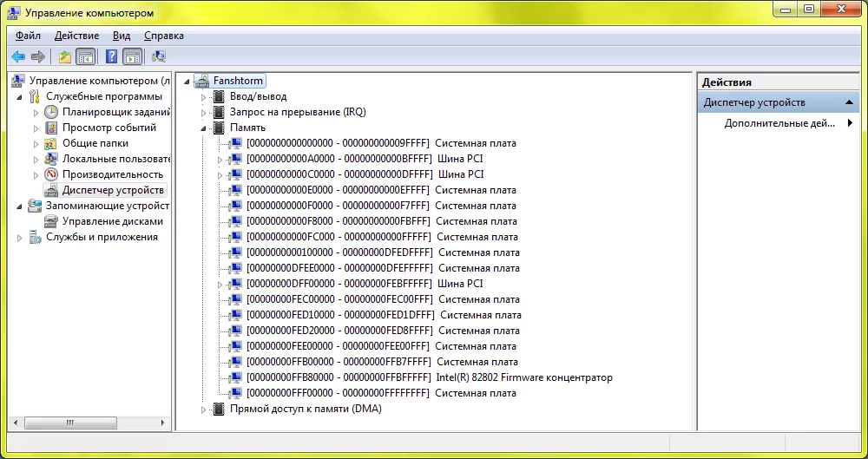Click the Forward arrow toolbar icon

[37, 56]
